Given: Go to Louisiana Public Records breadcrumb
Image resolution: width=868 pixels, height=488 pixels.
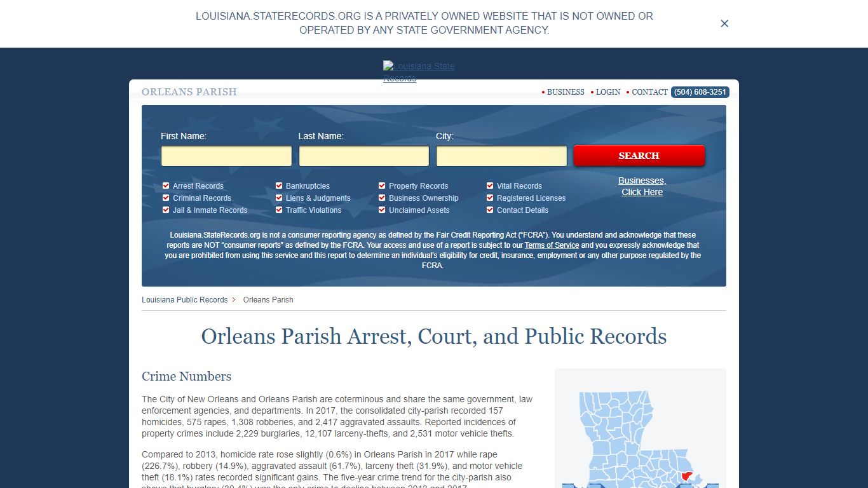Looking at the screenshot, I should 184,299.
